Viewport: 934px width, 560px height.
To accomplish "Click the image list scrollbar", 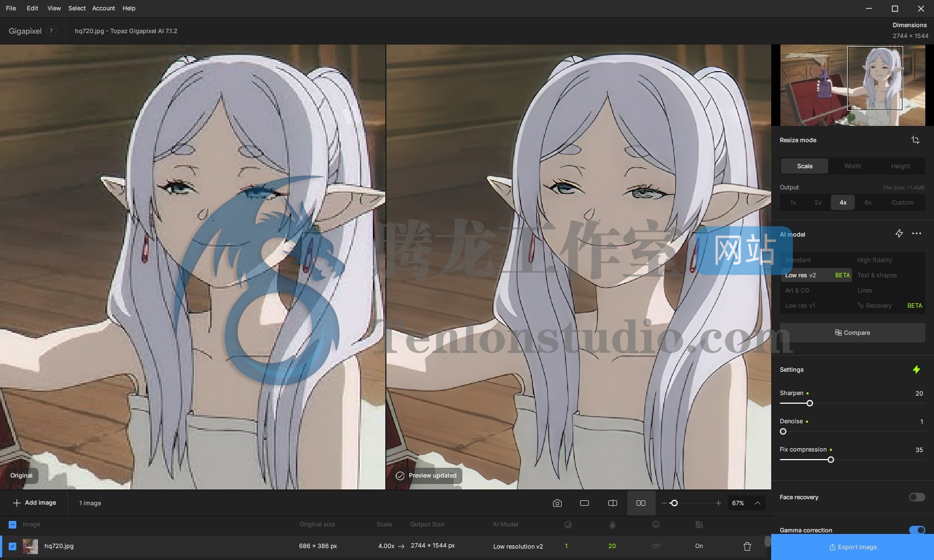I will [x=767, y=542].
